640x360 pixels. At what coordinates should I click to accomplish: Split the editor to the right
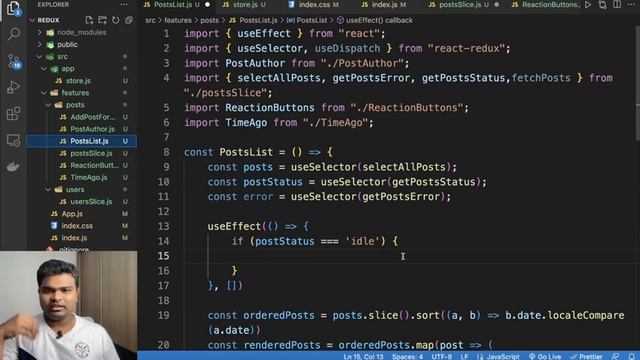tap(617, 5)
